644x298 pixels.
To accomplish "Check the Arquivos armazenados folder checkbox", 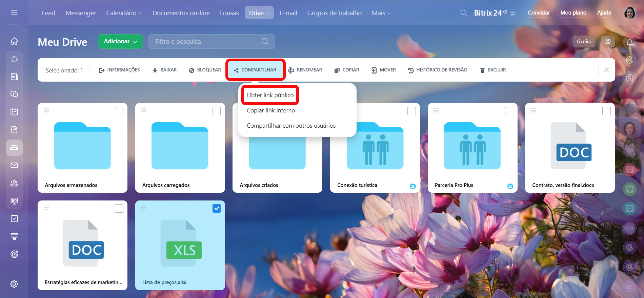I will (119, 111).
